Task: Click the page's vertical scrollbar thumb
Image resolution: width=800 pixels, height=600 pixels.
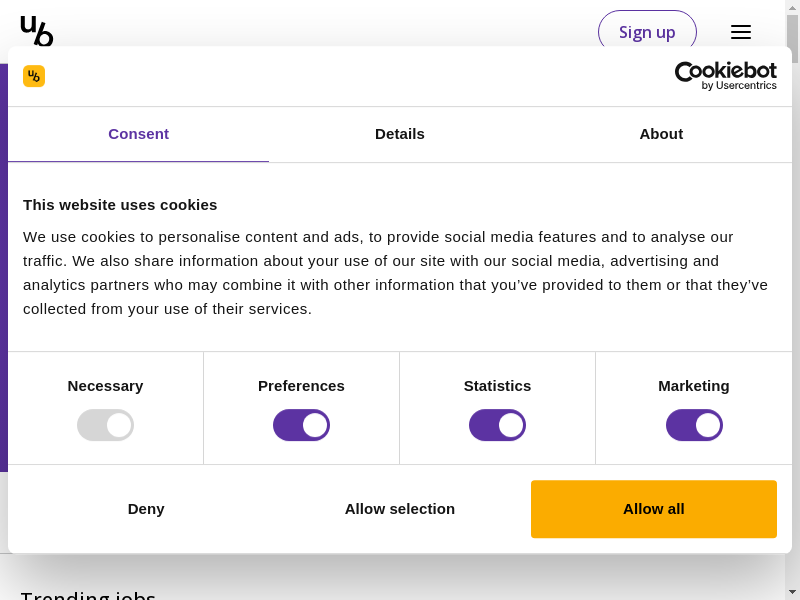Action: click(792, 38)
